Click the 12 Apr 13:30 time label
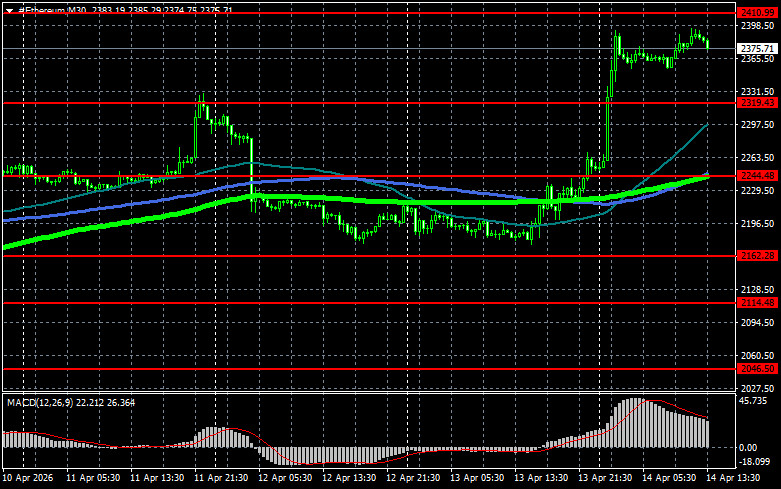Image resolution: width=781 pixels, height=489 pixels. point(349,478)
